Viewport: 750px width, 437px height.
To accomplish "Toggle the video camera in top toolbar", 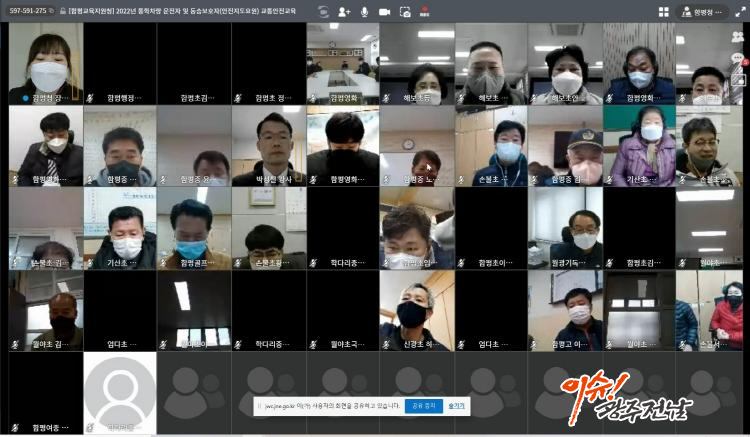I will (386, 12).
